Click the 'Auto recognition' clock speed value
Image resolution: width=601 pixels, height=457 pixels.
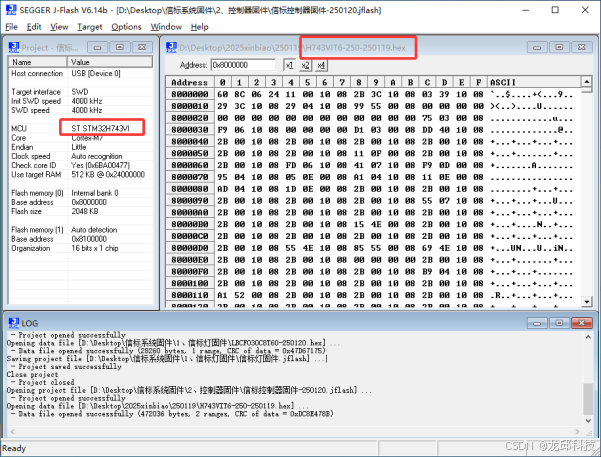tap(97, 156)
